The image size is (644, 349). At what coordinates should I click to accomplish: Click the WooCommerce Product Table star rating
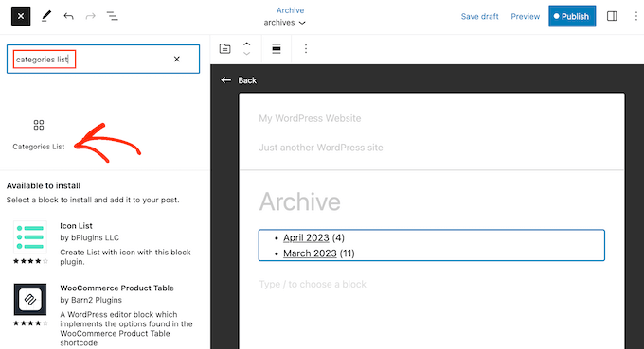click(x=30, y=323)
